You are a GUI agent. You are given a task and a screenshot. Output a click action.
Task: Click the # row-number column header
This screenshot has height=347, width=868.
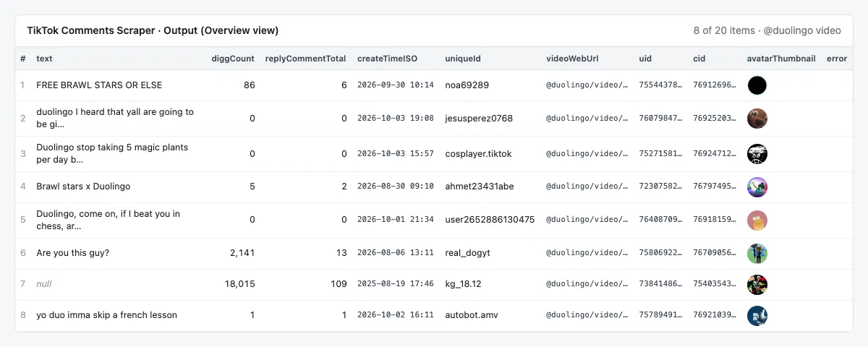tap(22, 59)
